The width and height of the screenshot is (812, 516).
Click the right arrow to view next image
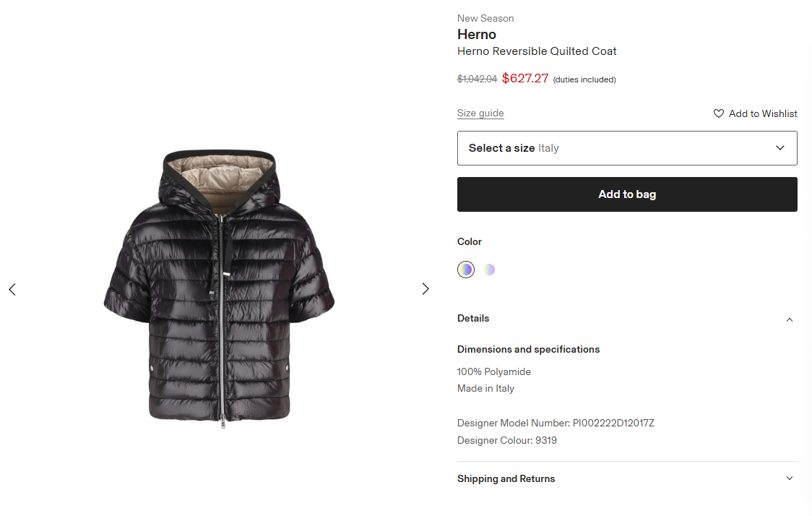[x=426, y=288]
